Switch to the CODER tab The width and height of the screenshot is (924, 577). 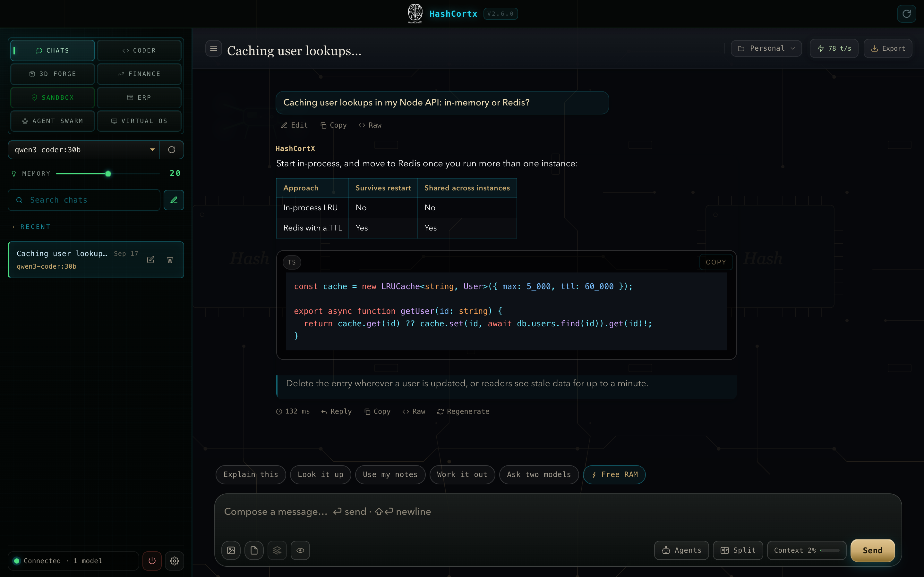[x=139, y=50]
